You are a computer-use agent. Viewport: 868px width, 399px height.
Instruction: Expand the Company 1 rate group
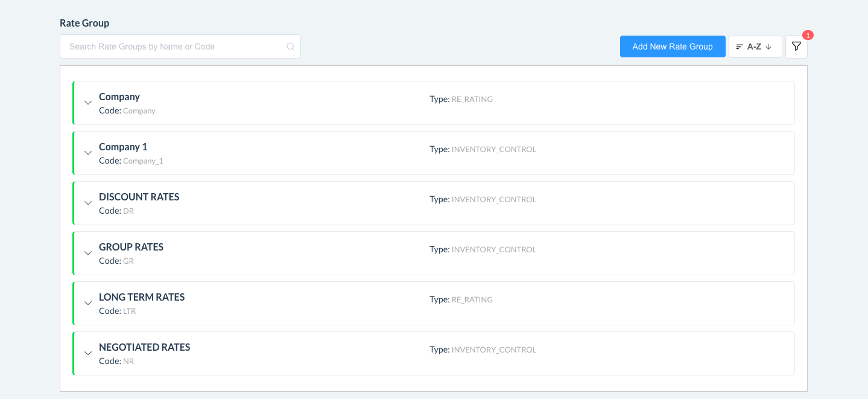tap(88, 153)
